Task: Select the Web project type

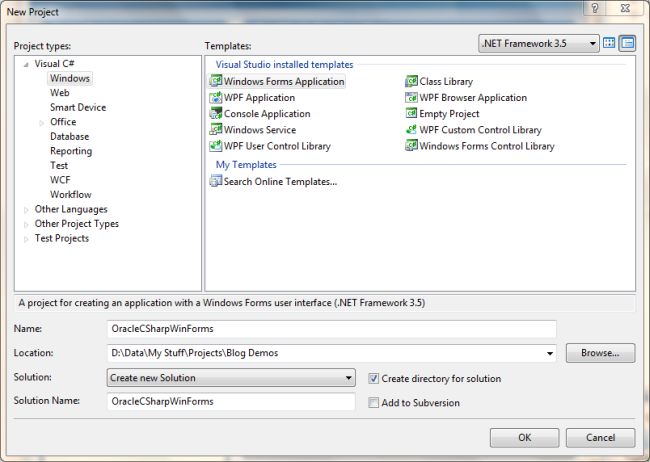Action: click(60, 92)
